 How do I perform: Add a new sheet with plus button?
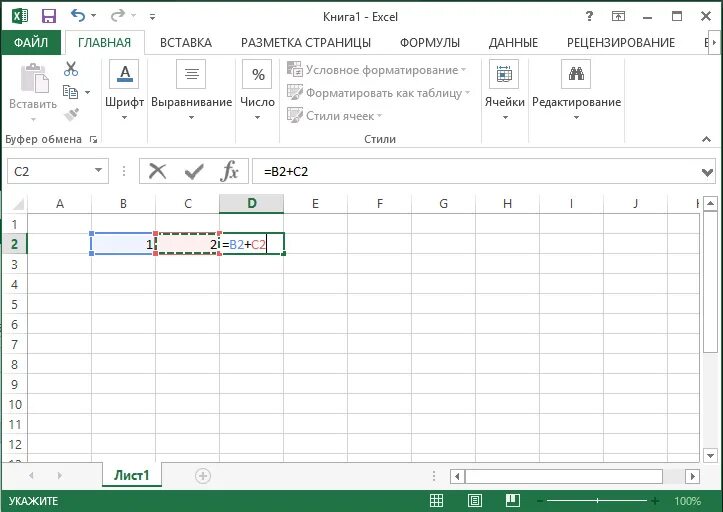(x=203, y=476)
